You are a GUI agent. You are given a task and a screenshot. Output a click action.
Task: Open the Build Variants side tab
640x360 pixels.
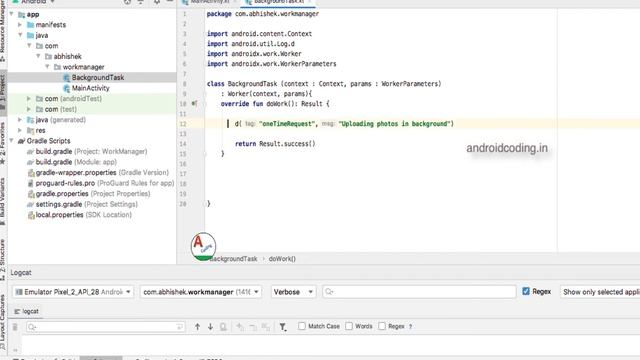pos(3,201)
